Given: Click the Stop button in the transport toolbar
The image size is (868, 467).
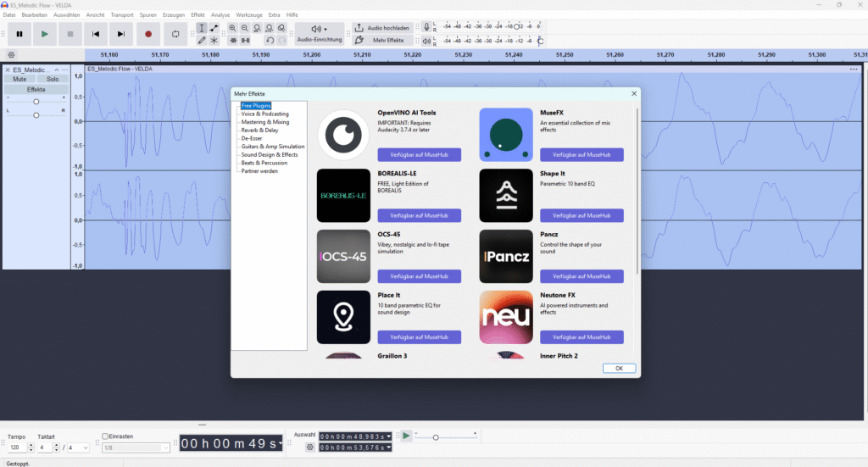Looking at the screenshot, I should [70, 34].
